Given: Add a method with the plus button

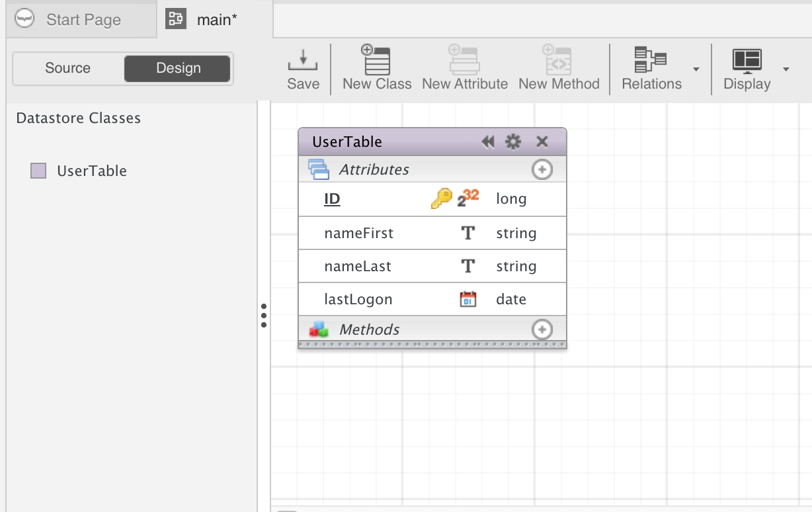Looking at the screenshot, I should point(542,329).
